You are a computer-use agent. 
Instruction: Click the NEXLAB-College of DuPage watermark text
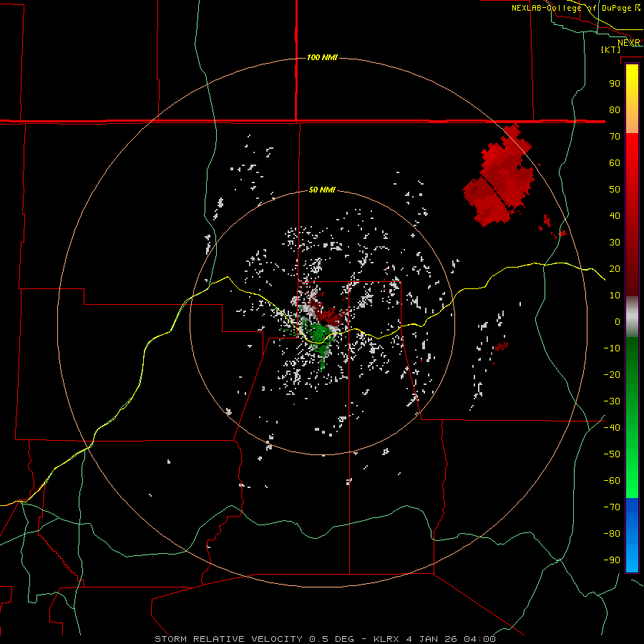[576, 8]
